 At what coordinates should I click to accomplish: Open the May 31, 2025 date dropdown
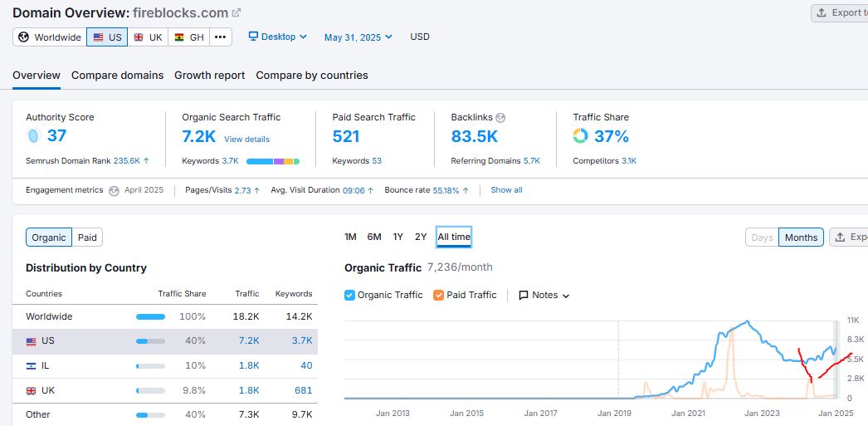(x=358, y=37)
